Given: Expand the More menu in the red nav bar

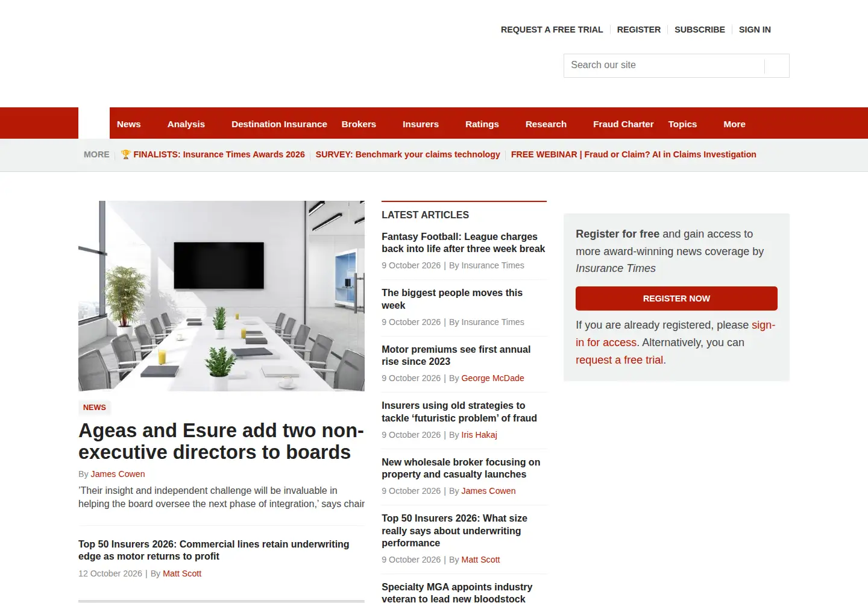Looking at the screenshot, I should pos(734,124).
